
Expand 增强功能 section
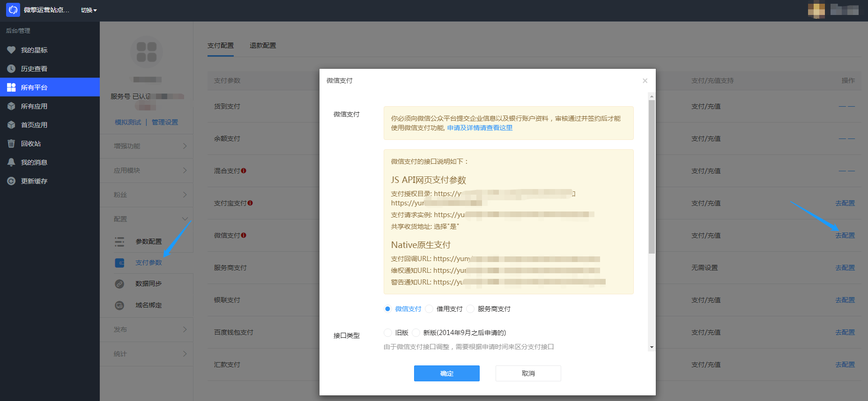[x=147, y=146]
